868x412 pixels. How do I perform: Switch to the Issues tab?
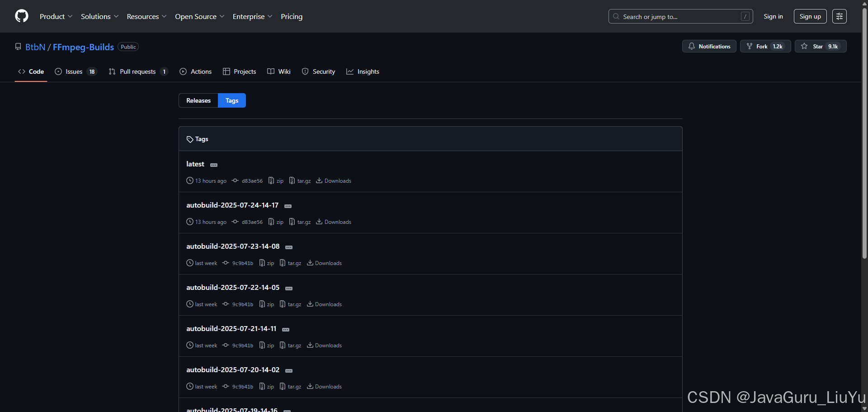[x=75, y=71]
